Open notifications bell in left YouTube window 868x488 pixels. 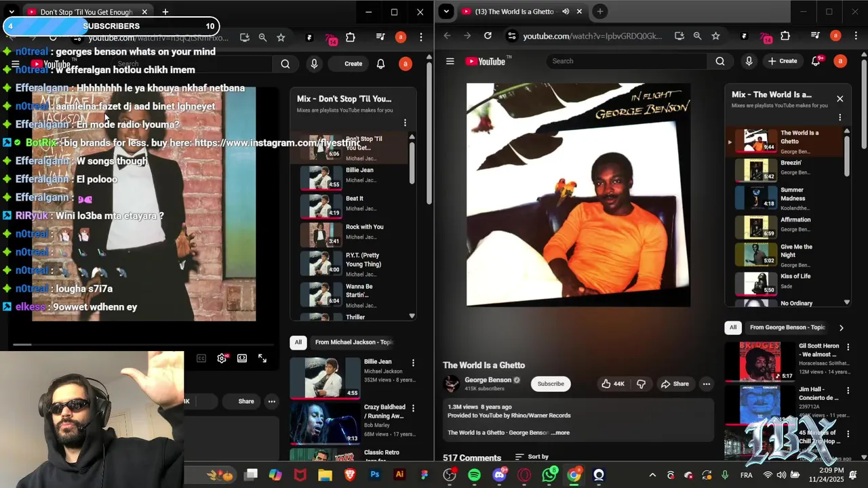pos(380,64)
